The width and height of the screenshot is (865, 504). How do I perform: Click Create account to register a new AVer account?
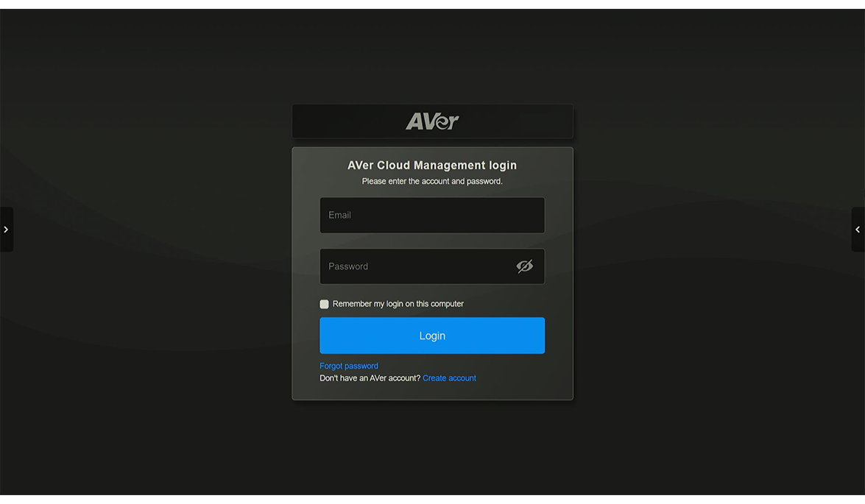[x=449, y=377]
